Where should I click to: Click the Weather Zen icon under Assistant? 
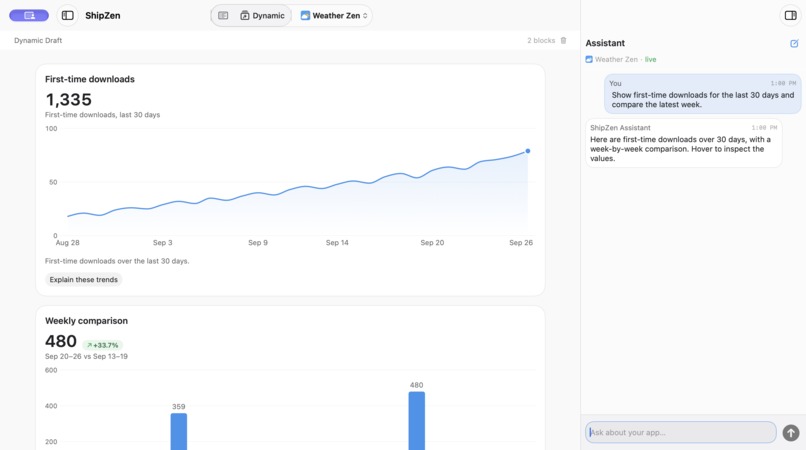pos(589,60)
